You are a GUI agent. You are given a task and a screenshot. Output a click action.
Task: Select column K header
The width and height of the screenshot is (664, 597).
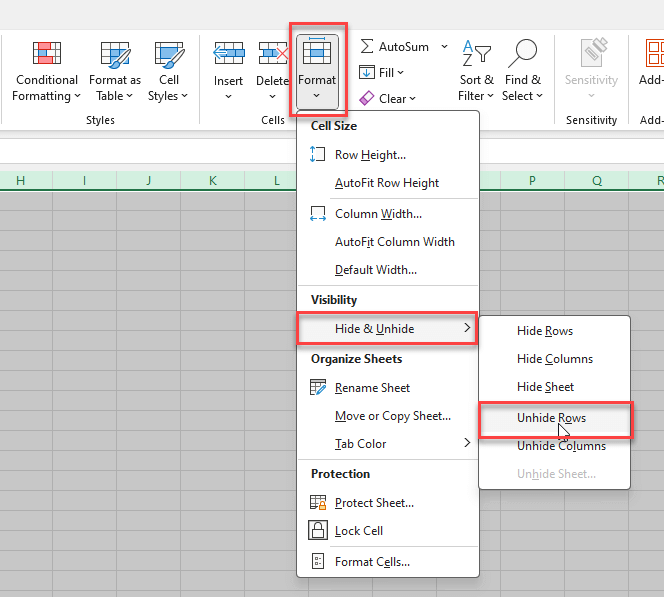coord(213,181)
